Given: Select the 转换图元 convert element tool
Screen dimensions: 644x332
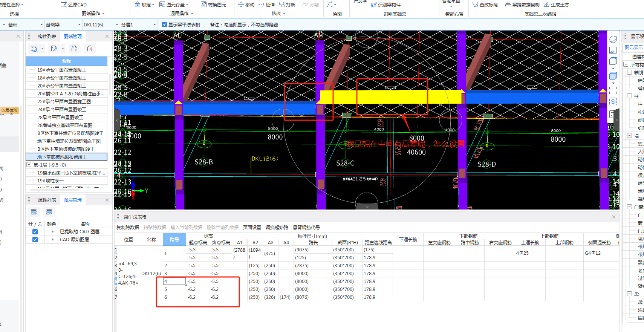Looking at the screenshot, I should (x=213, y=5).
